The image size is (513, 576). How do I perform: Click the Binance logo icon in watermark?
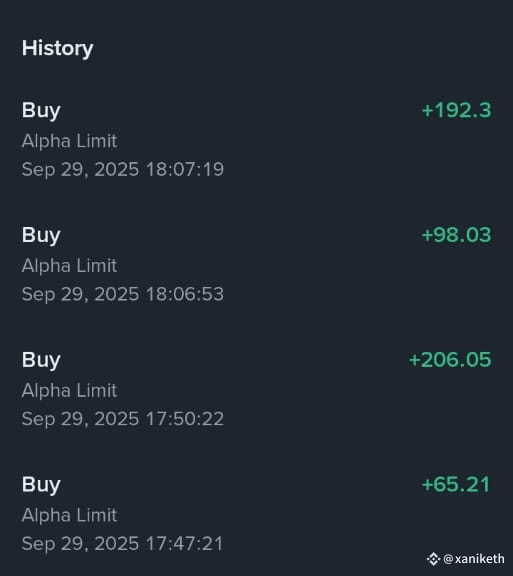(x=433, y=559)
